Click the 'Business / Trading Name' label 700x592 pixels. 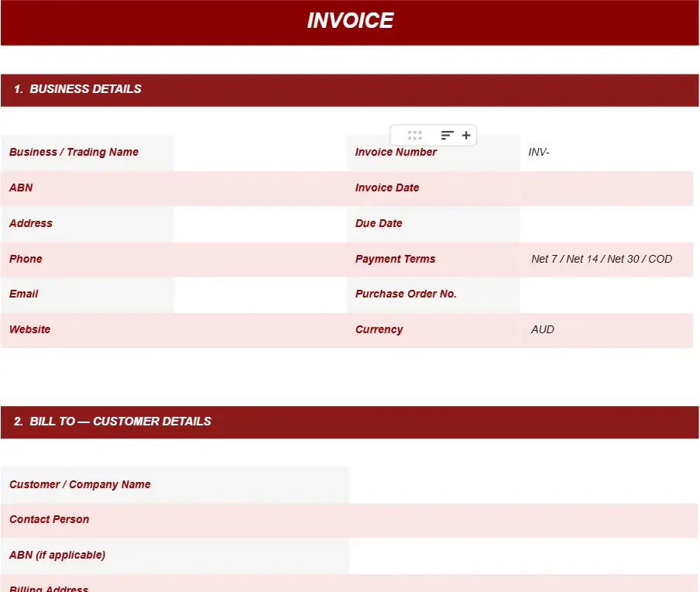[x=74, y=152]
